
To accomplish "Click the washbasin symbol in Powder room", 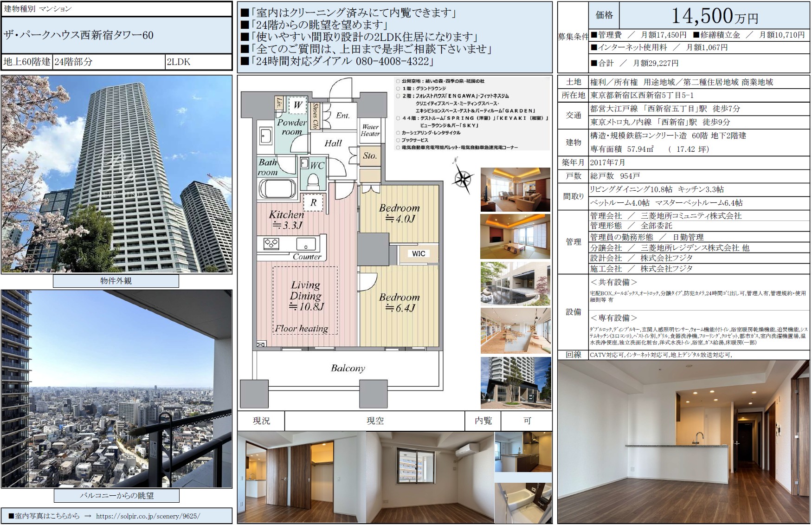I will pos(266,136).
